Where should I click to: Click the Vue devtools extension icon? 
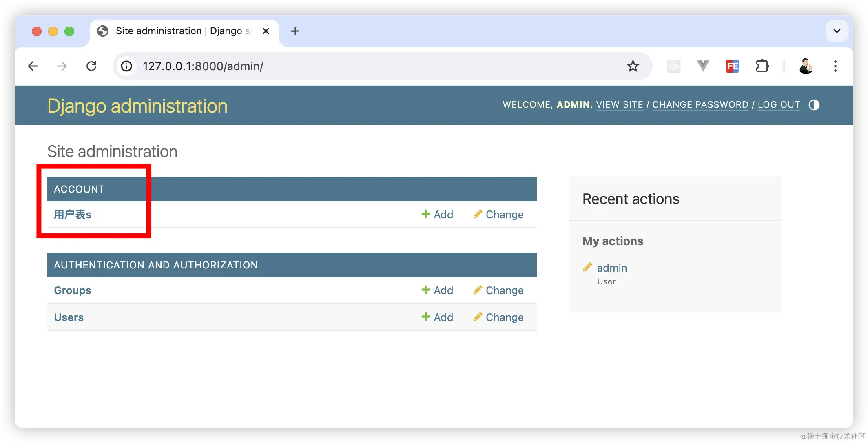coord(703,66)
